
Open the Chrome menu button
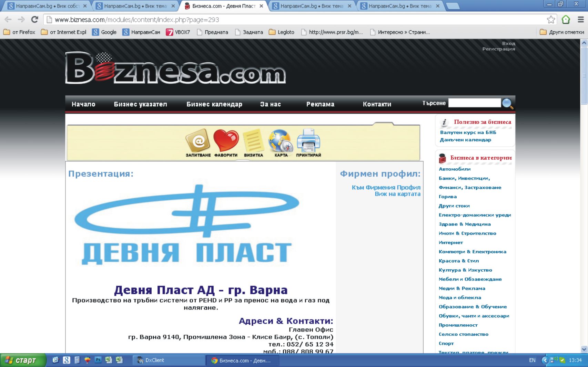coord(580,20)
